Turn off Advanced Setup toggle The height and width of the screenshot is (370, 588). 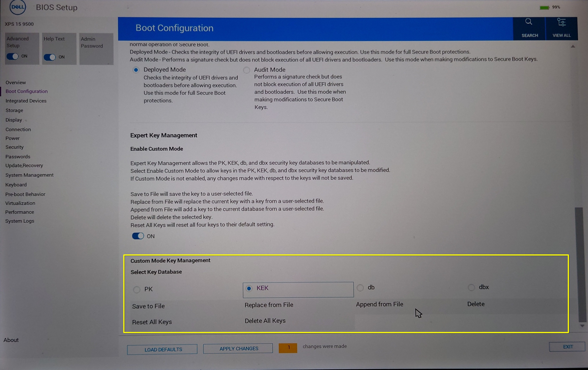13,56
